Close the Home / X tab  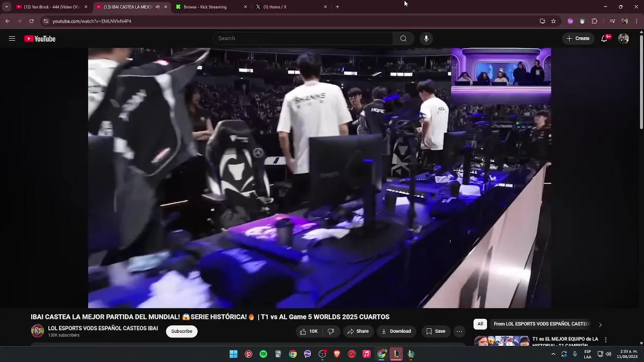coord(325,7)
